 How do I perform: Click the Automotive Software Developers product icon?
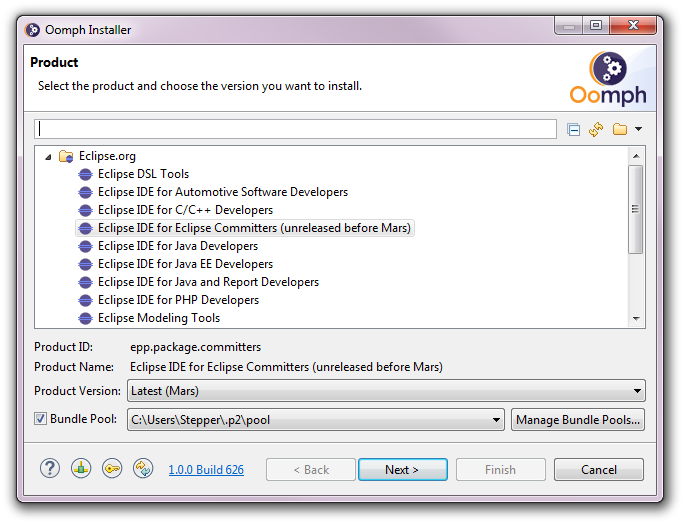coord(86,192)
